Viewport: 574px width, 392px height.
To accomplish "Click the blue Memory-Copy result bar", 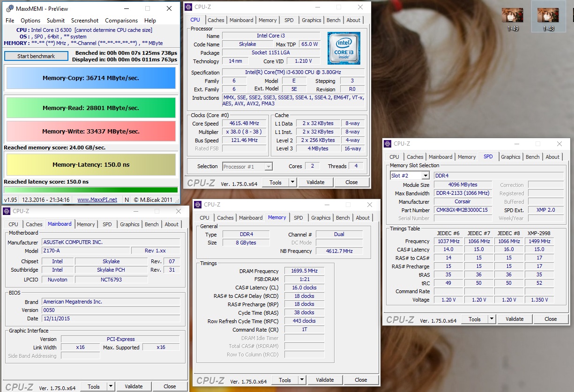I will pyautogui.click(x=91, y=78).
